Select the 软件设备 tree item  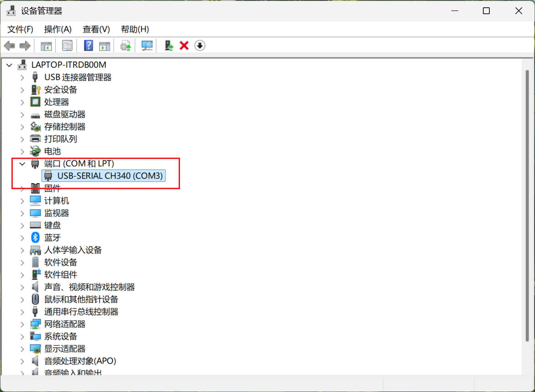coord(60,262)
